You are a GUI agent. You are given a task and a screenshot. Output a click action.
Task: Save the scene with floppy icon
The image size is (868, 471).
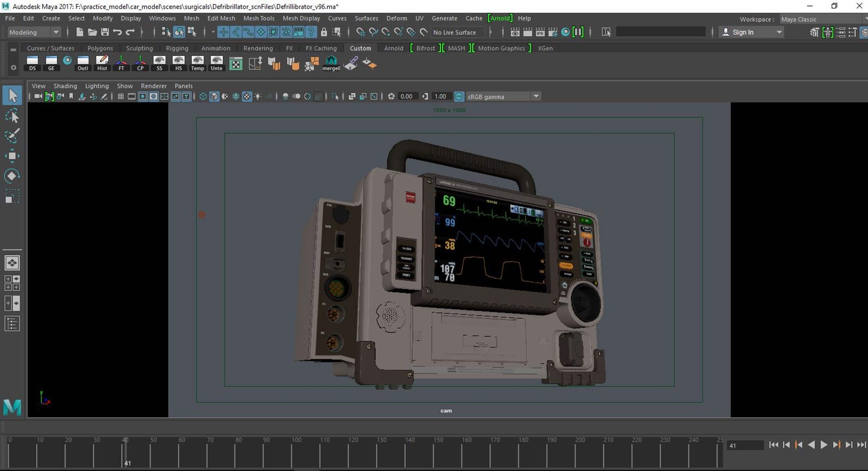click(x=105, y=32)
